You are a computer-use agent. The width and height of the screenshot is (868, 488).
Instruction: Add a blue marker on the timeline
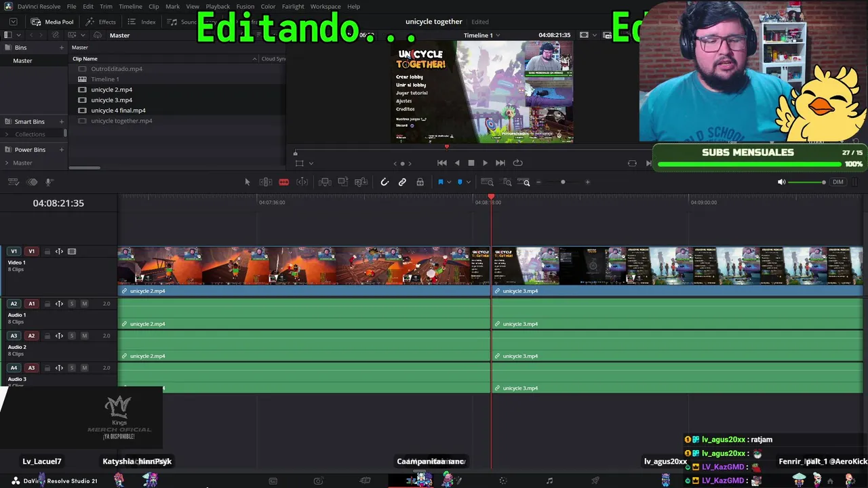click(x=460, y=182)
